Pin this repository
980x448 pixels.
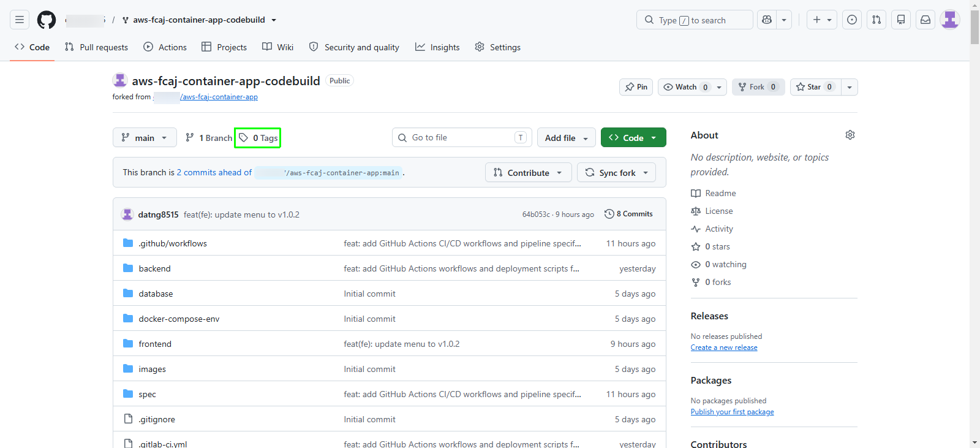(x=636, y=87)
